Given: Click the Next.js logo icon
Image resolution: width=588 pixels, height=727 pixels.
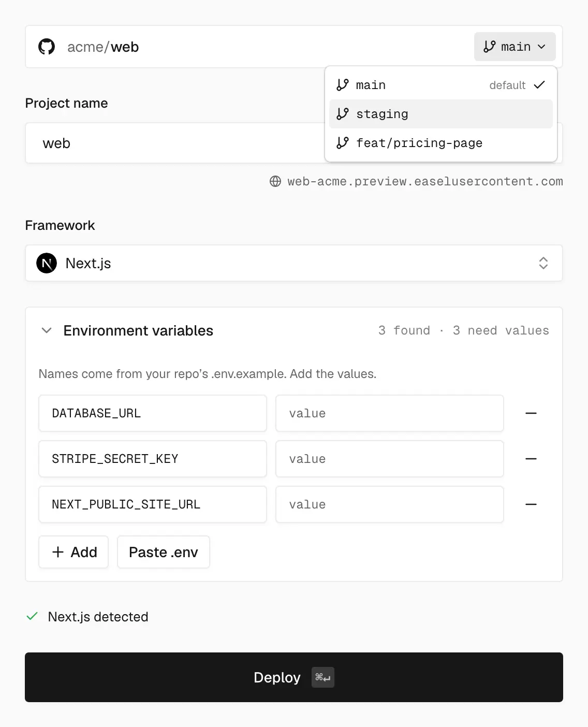Looking at the screenshot, I should (47, 263).
